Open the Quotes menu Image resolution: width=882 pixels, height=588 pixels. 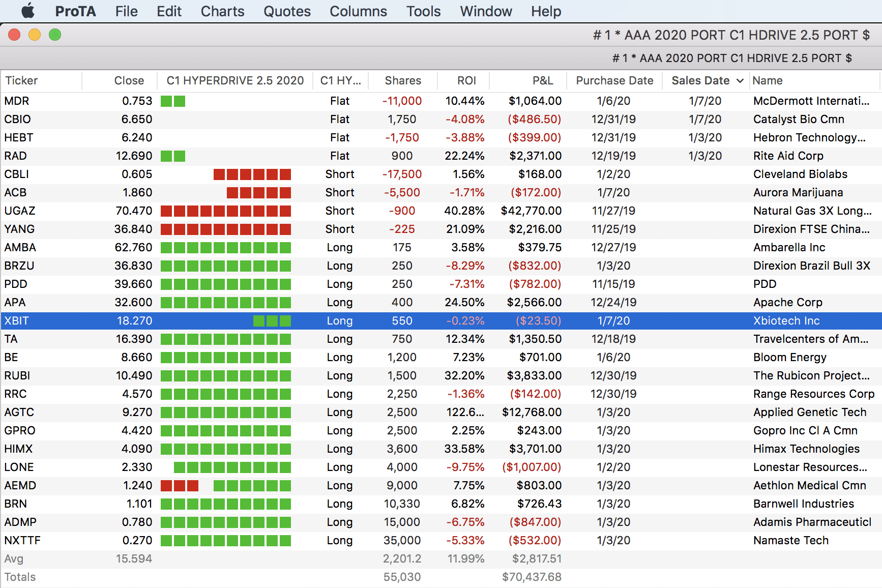coord(287,11)
